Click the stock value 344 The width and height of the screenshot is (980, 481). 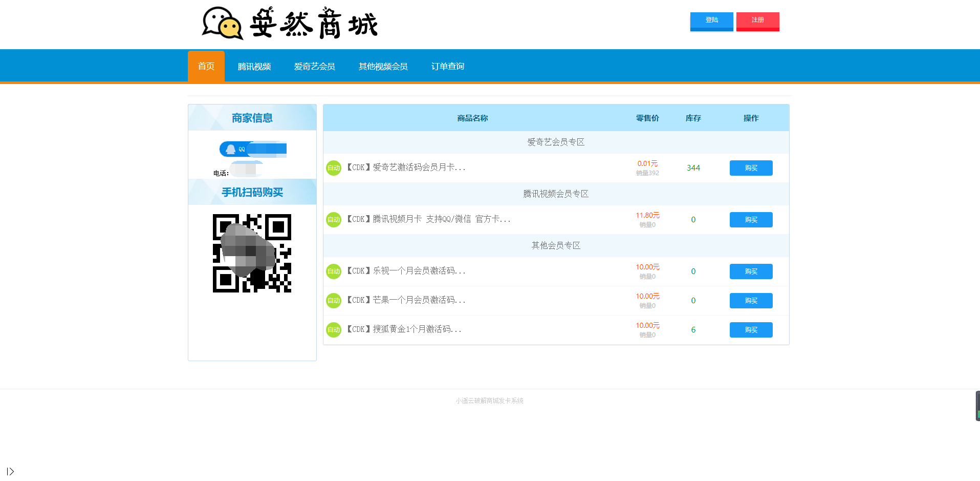tap(693, 168)
